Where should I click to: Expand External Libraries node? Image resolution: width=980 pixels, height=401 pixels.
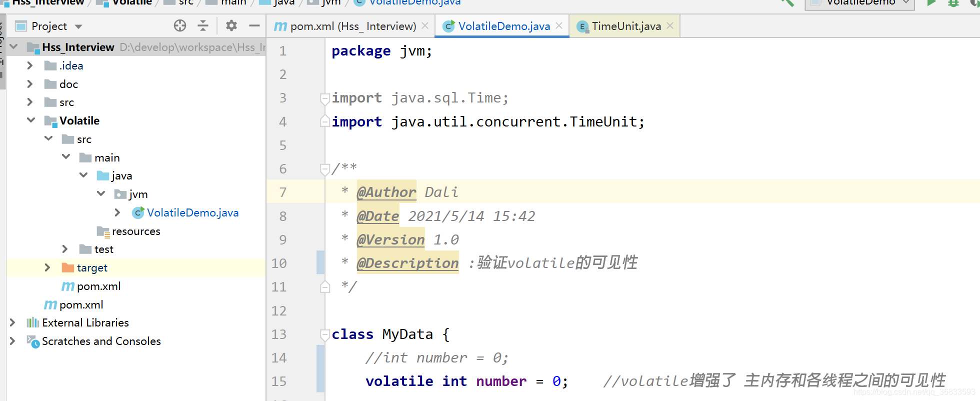[12, 322]
